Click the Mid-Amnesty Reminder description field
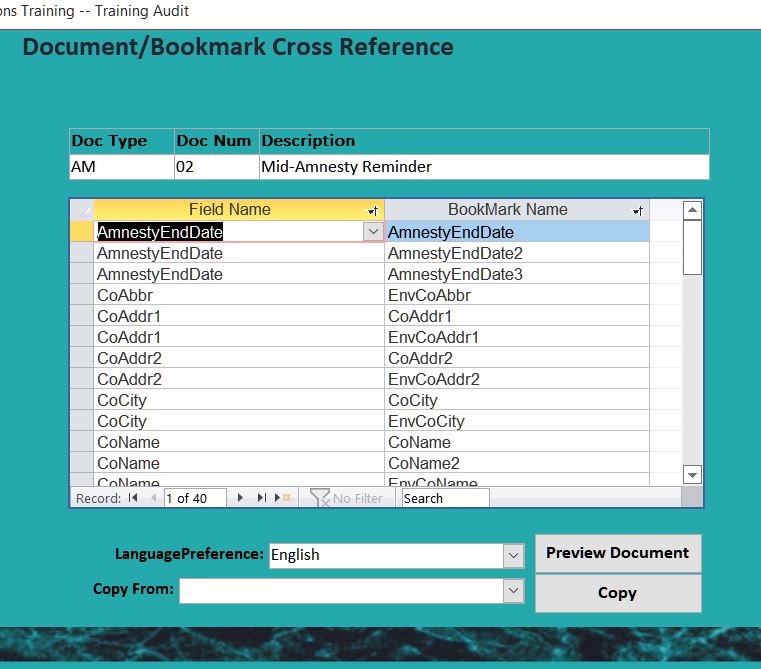The image size is (761, 669). (x=484, y=167)
